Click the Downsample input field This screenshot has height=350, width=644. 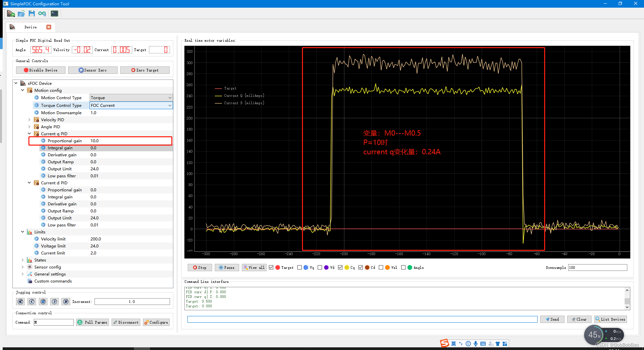[x=598, y=268]
